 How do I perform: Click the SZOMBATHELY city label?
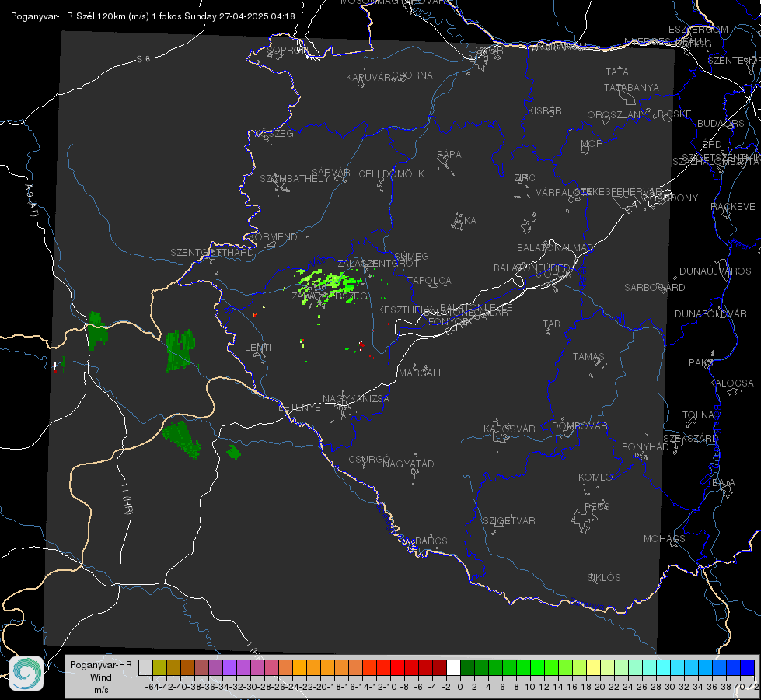coord(294,178)
